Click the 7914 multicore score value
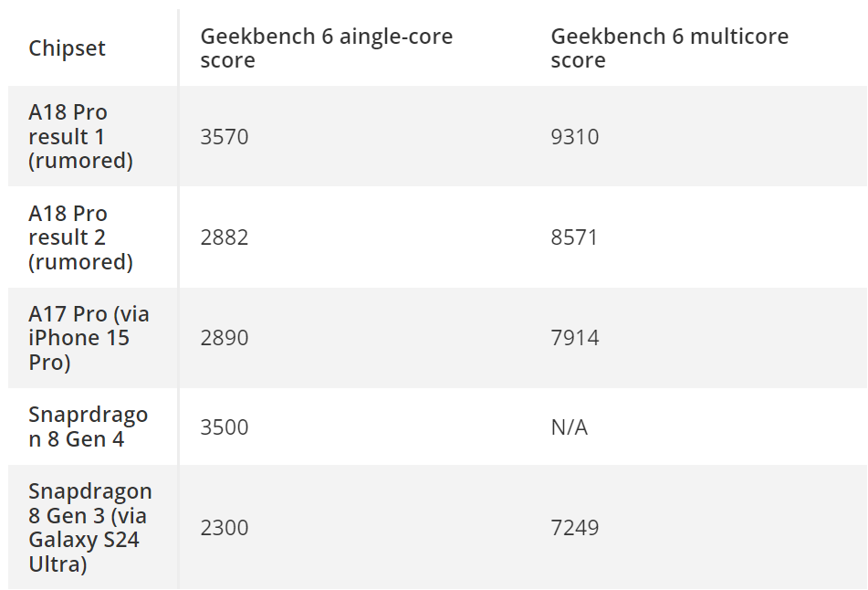 coord(575,338)
